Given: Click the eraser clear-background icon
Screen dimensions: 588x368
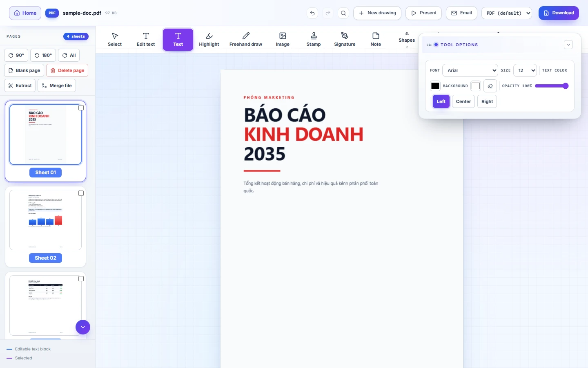Looking at the screenshot, I should [490, 86].
